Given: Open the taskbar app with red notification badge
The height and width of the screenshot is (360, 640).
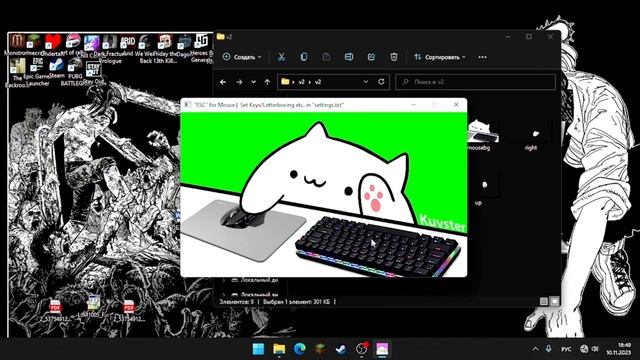Looking at the screenshot, I should click(x=362, y=349).
